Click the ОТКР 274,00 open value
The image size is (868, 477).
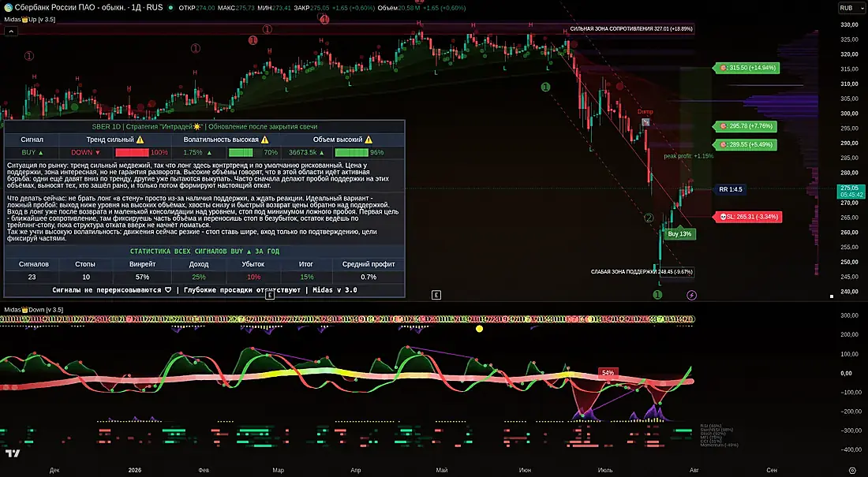click(x=196, y=8)
